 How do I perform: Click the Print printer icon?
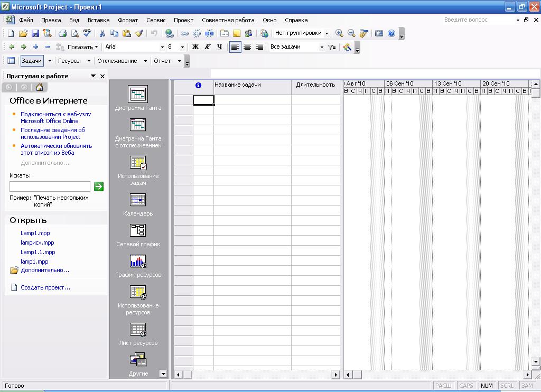(x=62, y=33)
